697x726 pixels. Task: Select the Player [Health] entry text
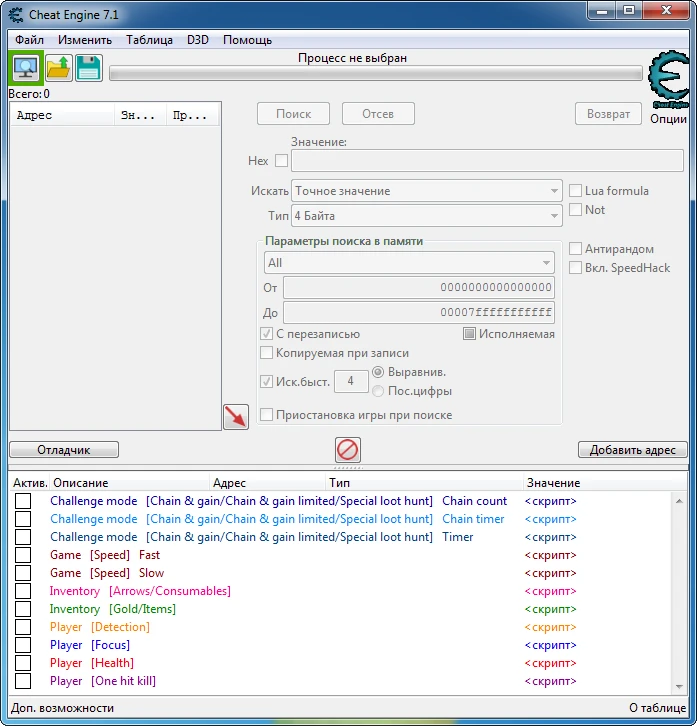tap(92, 663)
